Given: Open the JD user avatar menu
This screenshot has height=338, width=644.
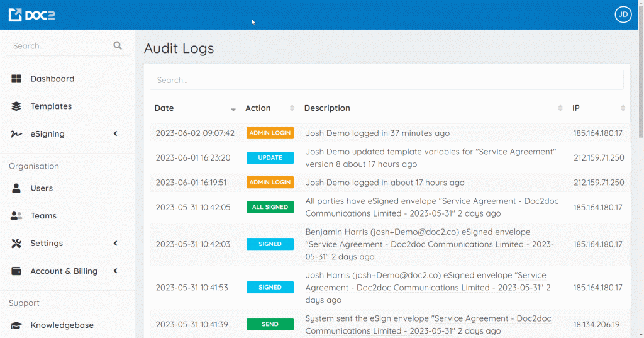Looking at the screenshot, I should 623,14.
